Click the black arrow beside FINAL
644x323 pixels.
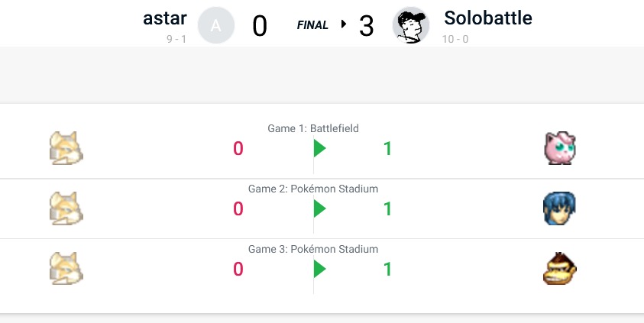tap(344, 24)
